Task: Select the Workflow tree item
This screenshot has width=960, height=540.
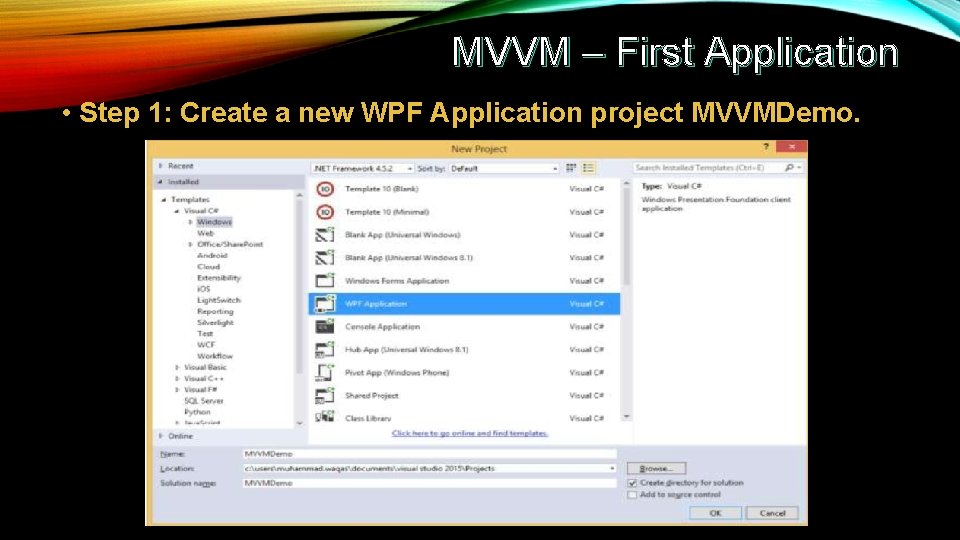Action: [x=214, y=356]
